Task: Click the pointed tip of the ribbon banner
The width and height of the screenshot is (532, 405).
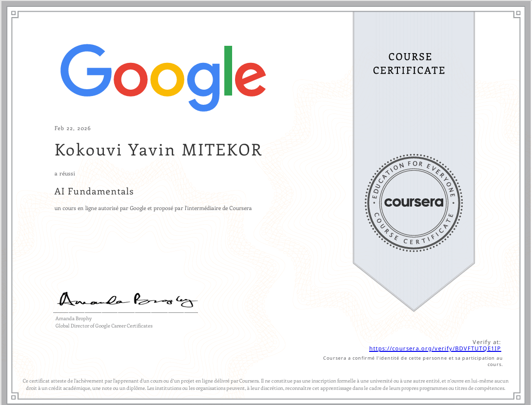Action: coord(414,308)
